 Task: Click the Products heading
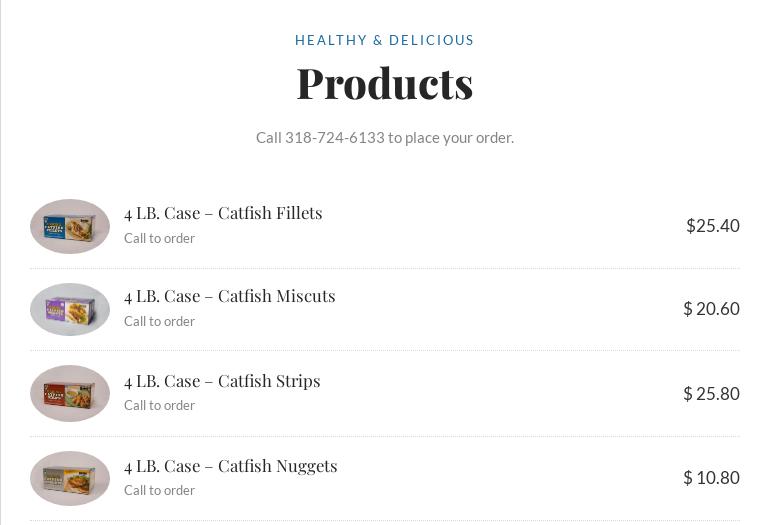click(384, 83)
